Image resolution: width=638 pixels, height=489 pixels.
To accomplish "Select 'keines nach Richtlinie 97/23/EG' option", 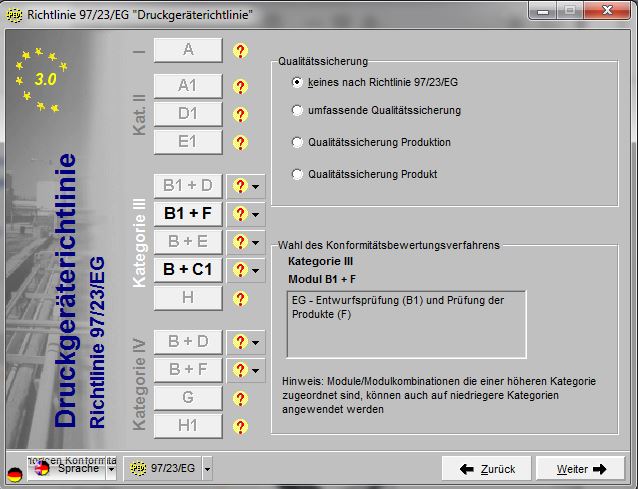I will click(375, 82).
